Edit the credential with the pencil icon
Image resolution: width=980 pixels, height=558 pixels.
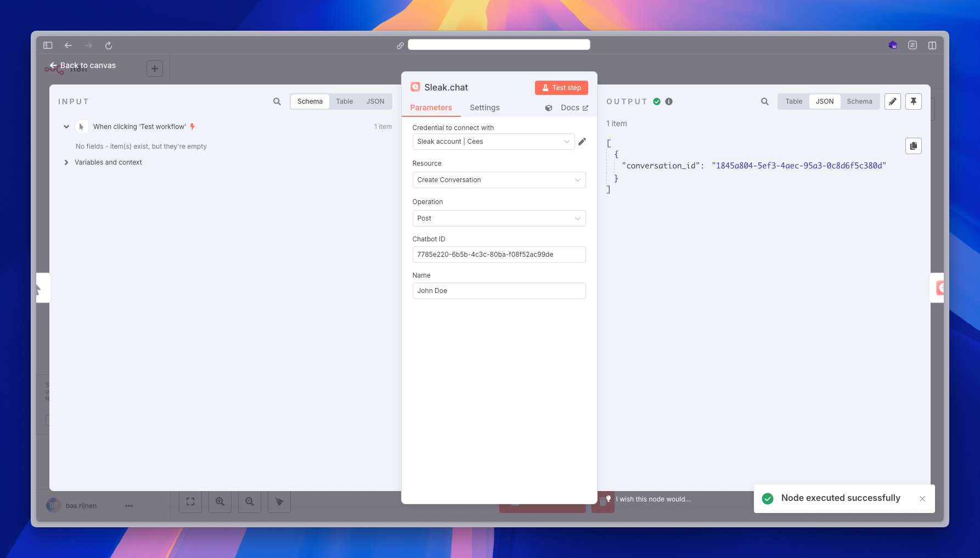582,142
